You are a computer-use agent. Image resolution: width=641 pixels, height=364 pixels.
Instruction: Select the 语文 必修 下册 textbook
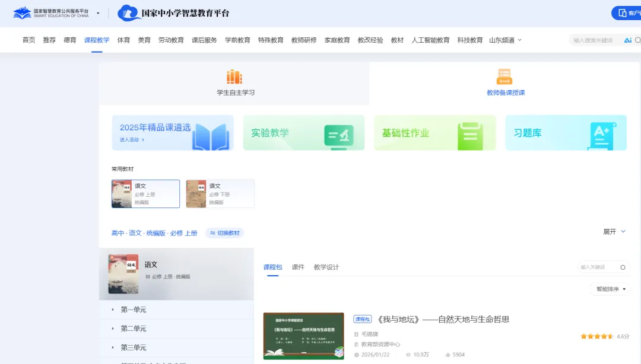[220, 194]
